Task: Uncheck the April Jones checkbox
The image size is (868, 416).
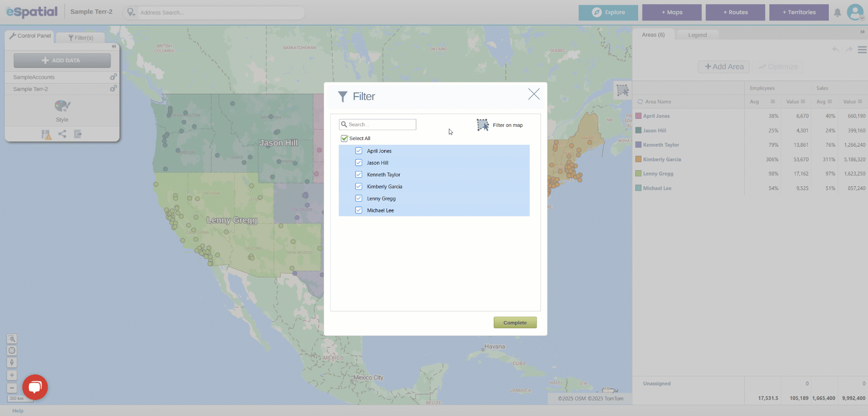Action: point(359,151)
